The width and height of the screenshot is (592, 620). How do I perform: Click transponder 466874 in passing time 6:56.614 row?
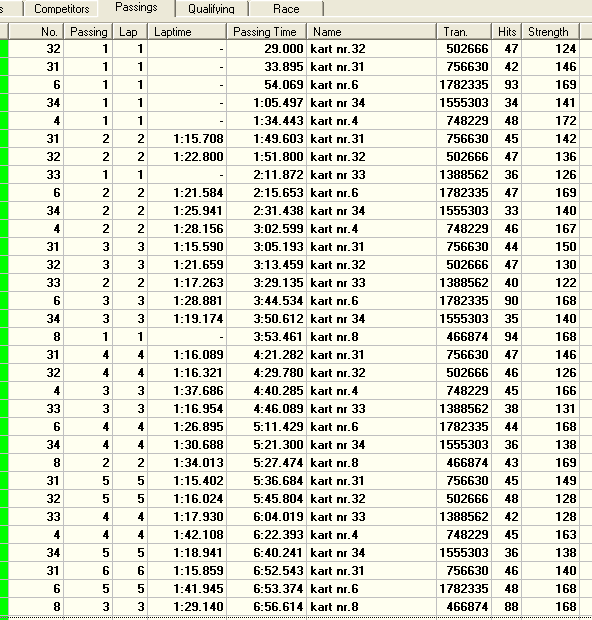click(x=464, y=607)
